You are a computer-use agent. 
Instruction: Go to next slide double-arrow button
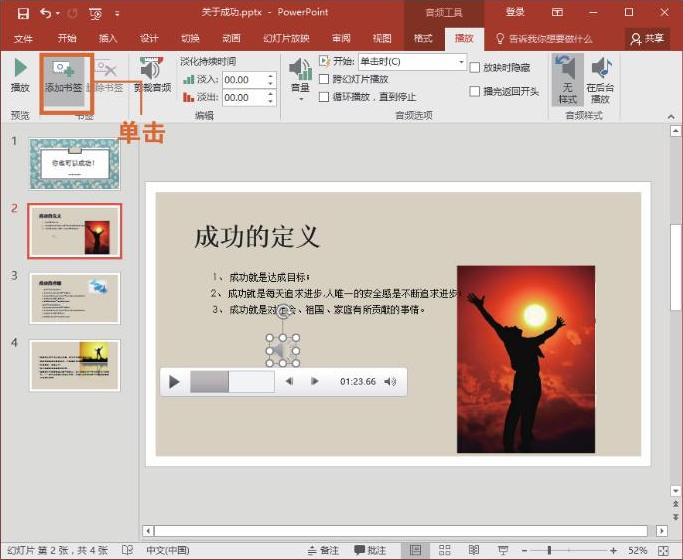click(x=675, y=517)
